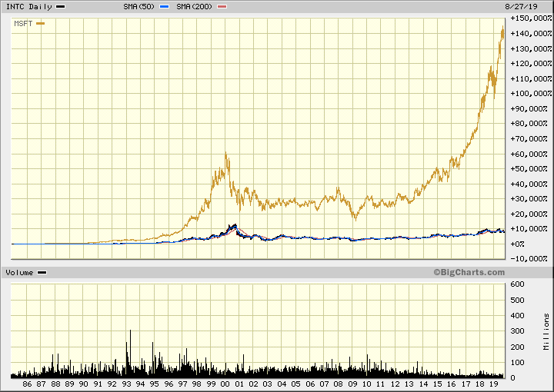Click the 99 year label
554x392 pixels.
pos(211,384)
